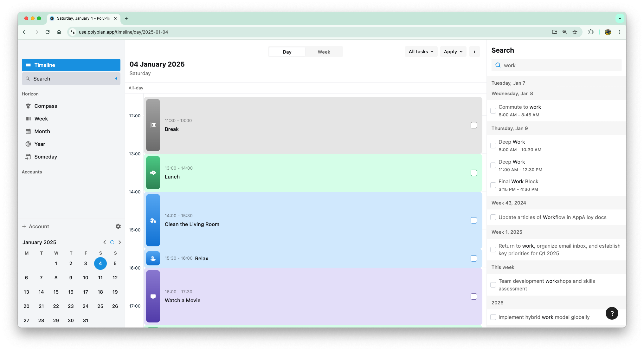Click the settings gear near Account
The width and height of the screenshot is (644, 351).
coord(118,226)
